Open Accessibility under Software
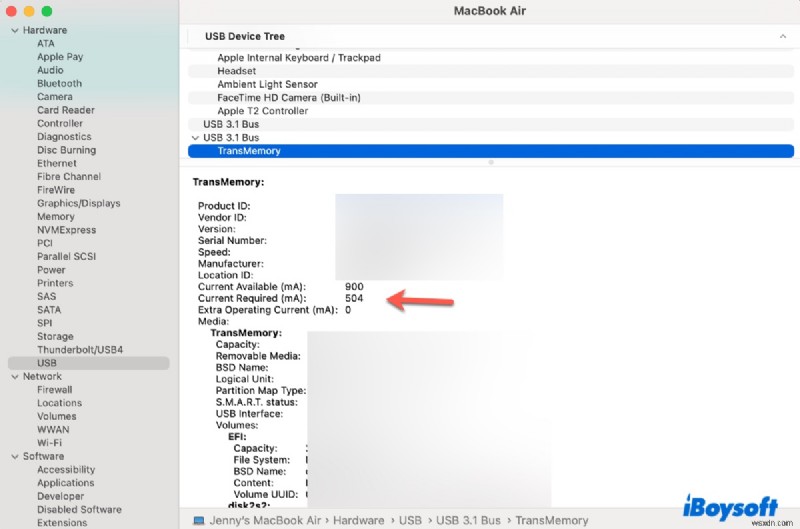This screenshot has height=529, width=800. (x=66, y=470)
